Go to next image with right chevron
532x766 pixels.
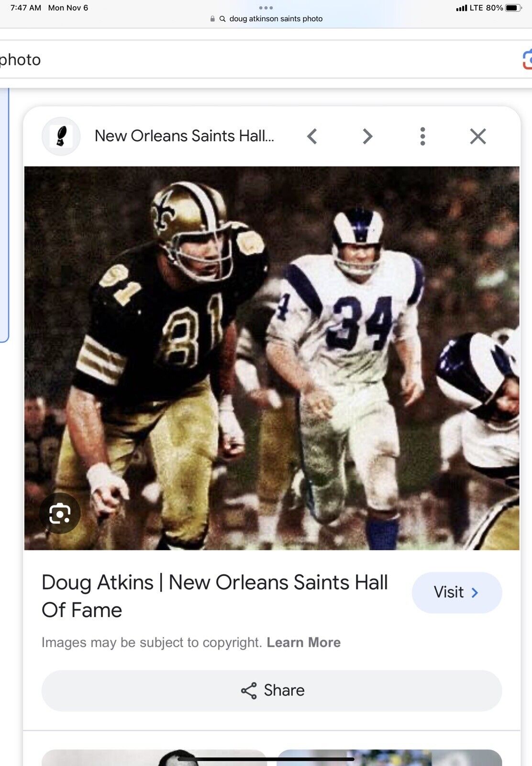pyautogui.click(x=367, y=136)
